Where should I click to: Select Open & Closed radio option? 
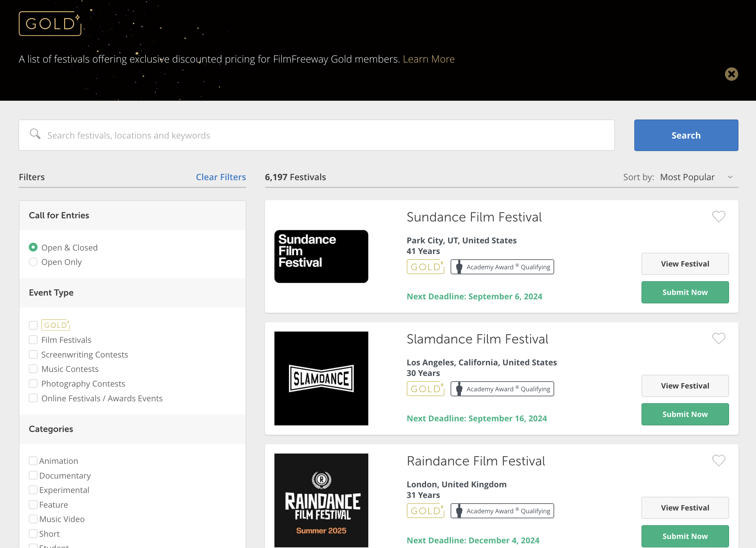tap(33, 247)
